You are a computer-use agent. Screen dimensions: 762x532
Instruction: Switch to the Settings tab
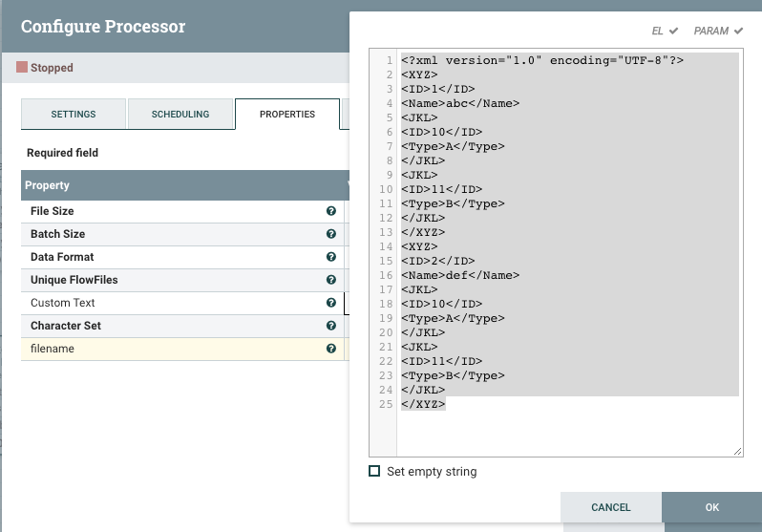point(74,115)
